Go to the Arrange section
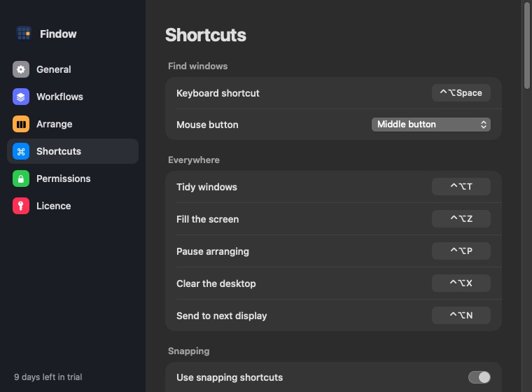The image size is (532, 392). [73, 124]
